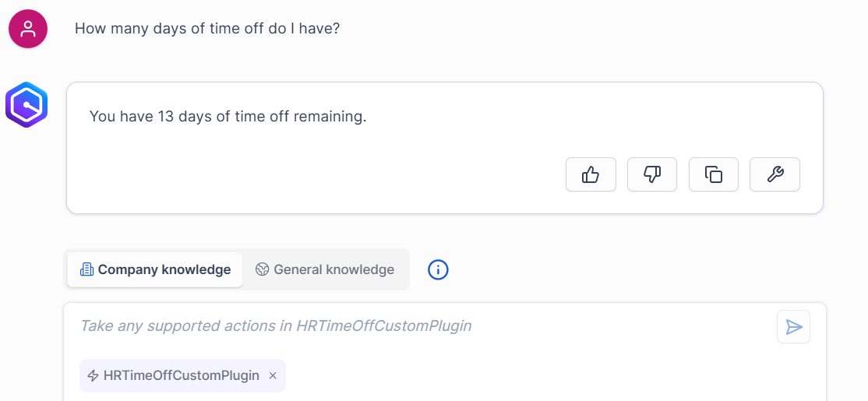Give the response a thumbs up

tap(591, 174)
